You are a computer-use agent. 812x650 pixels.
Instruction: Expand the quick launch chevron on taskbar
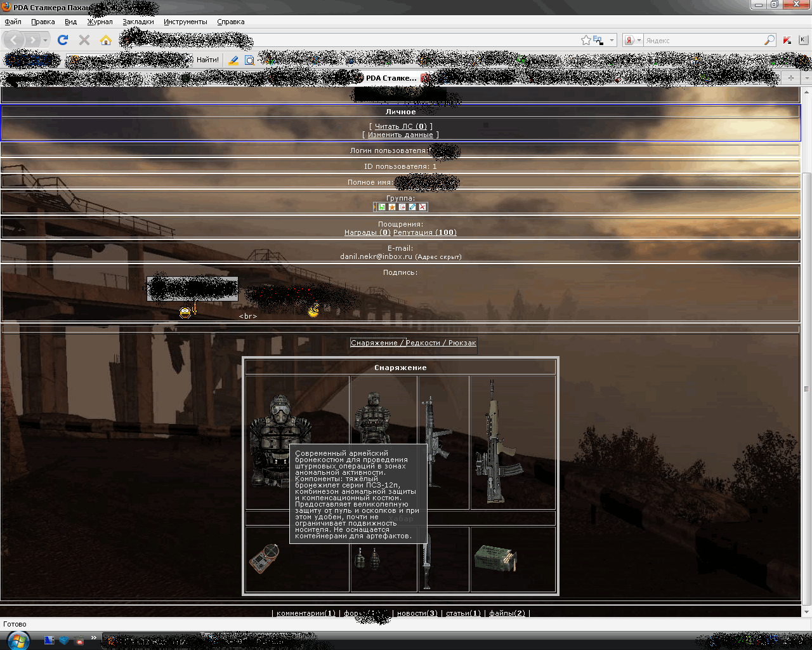pyautogui.click(x=94, y=638)
